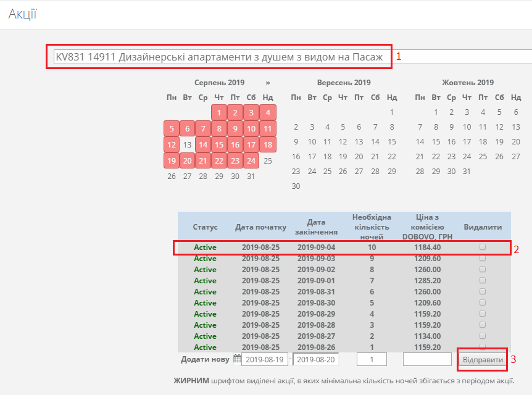The width and height of the screenshot is (532, 395).
Task: Tick delete checkbox for 2019-08-27 row
Action: point(483,336)
